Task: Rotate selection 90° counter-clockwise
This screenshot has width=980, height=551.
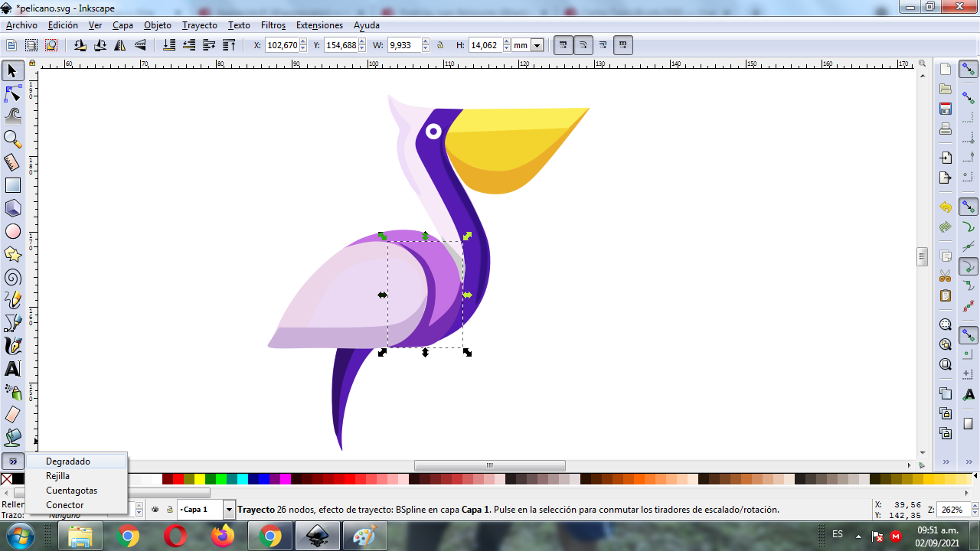Action: [80, 45]
